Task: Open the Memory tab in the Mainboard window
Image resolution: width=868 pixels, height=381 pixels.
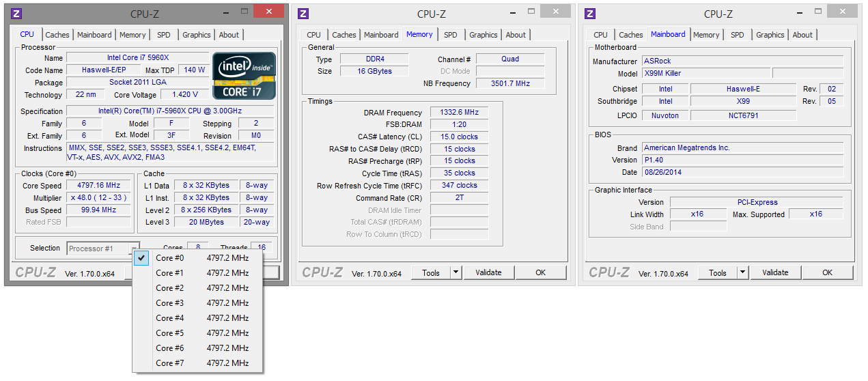Action: coord(706,35)
